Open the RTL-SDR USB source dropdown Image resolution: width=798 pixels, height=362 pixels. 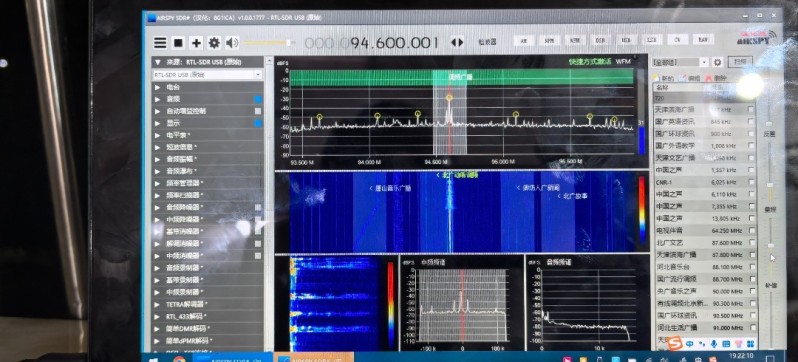click(208, 75)
